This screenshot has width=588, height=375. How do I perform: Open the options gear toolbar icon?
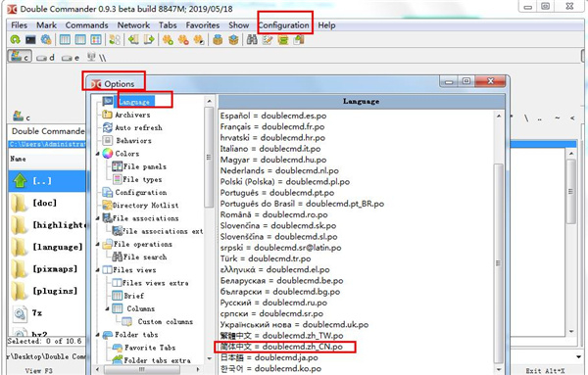pyautogui.click(x=46, y=39)
